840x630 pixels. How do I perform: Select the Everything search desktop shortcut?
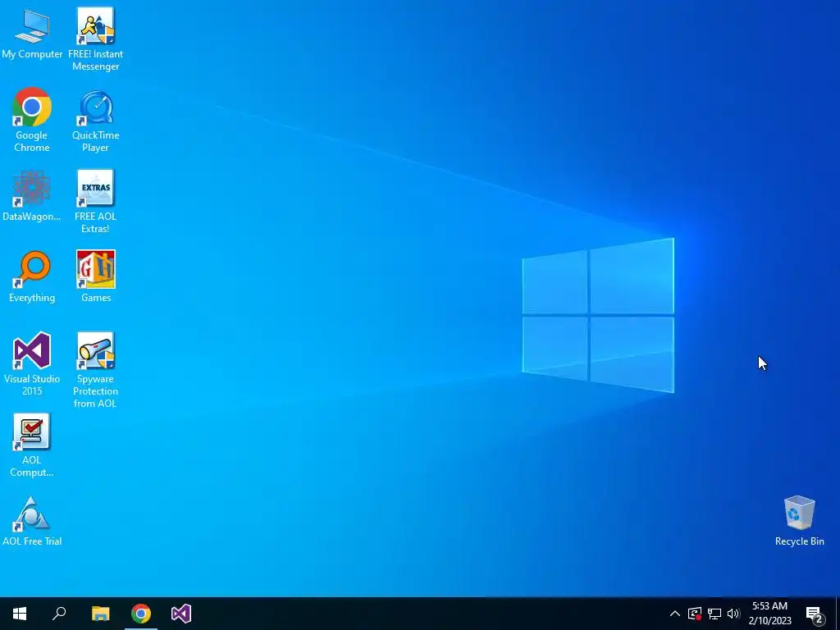(32, 276)
